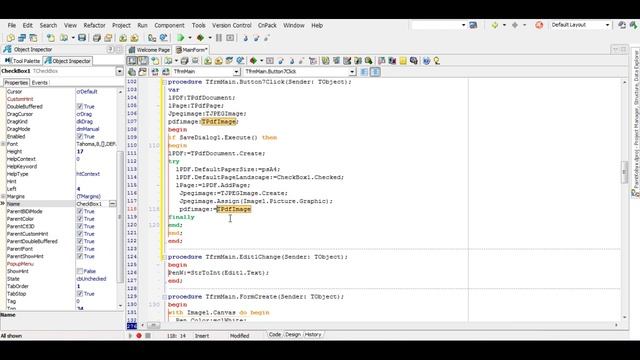Click the Save icon in the main toolbar
640x360 pixels.
(x=82, y=38)
